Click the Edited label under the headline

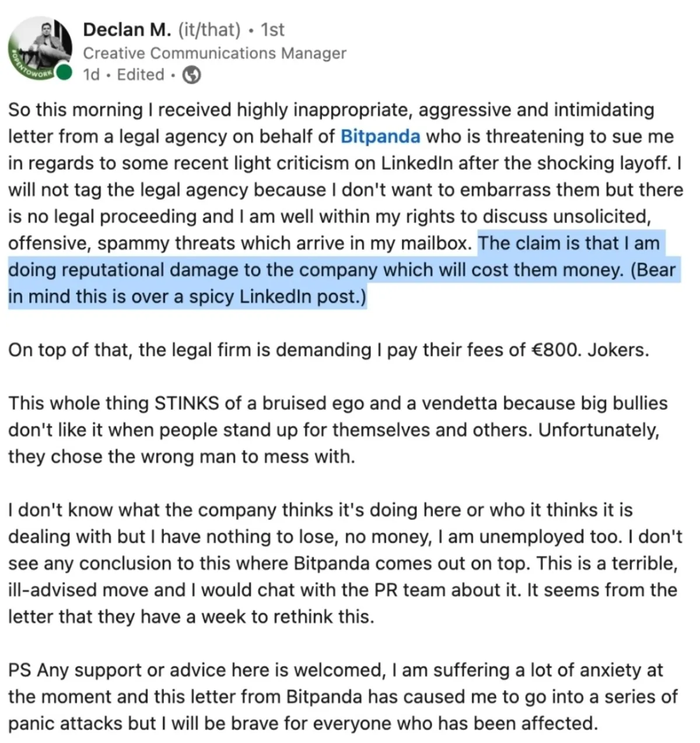pos(141,75)
